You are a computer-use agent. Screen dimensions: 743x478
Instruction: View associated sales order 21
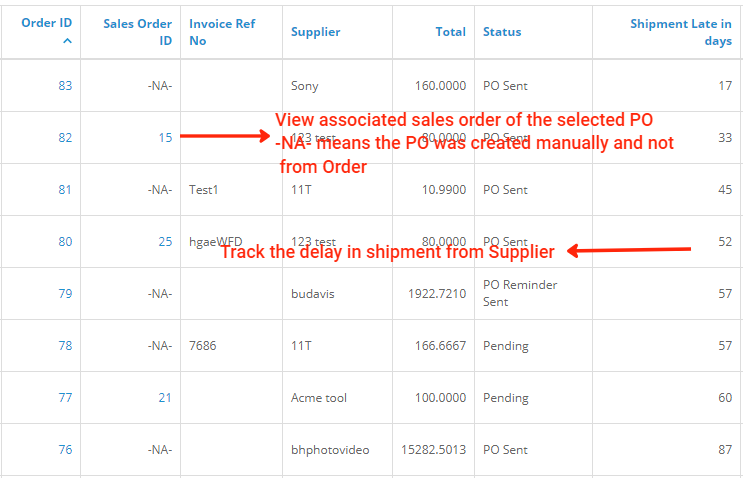pos(165,398)
